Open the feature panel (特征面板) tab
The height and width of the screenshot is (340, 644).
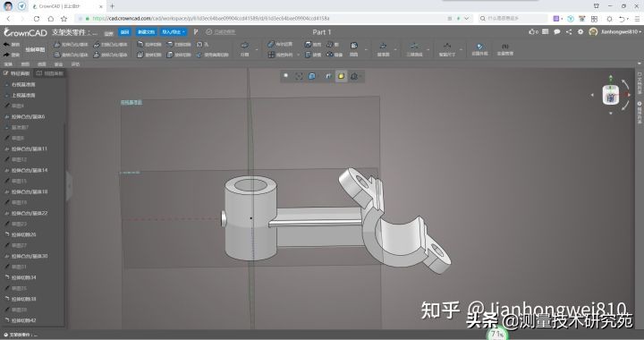(x=17, y=73)
